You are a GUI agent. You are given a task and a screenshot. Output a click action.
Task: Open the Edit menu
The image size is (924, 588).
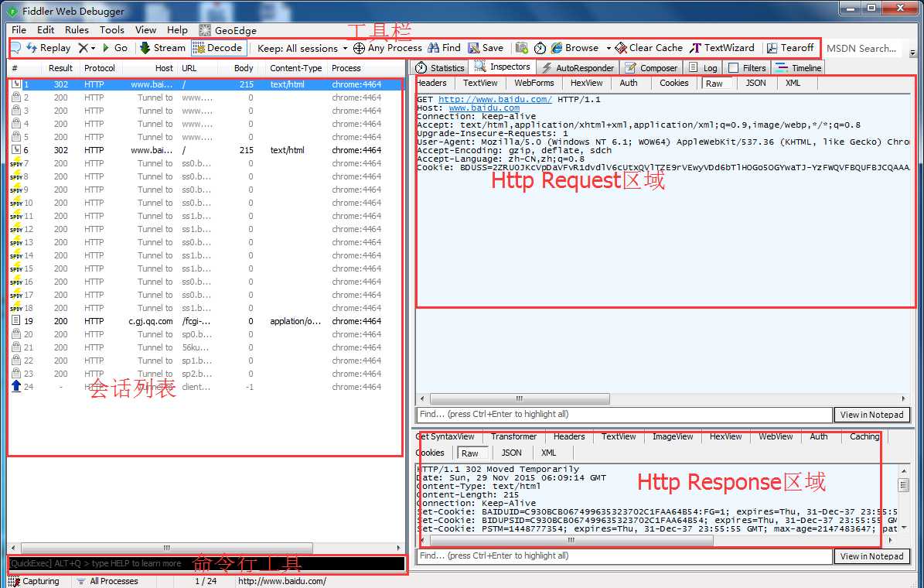click(46, 29)
